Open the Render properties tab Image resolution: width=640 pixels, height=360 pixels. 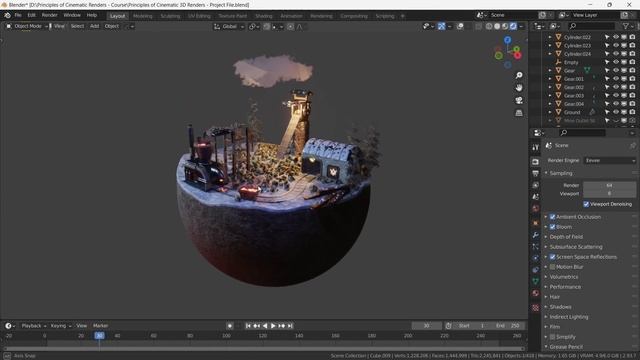pyautogui.click(x=536, y=162)
